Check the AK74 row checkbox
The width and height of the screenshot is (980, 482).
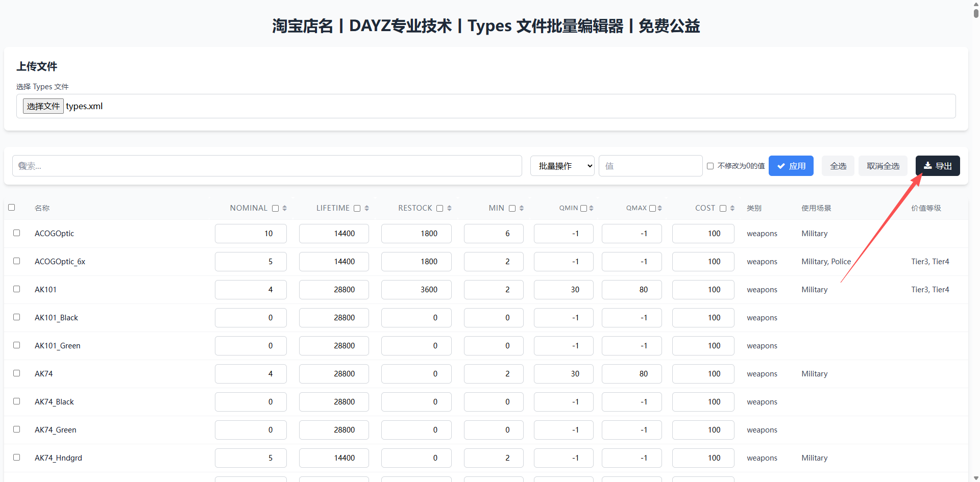tap(17, 373)
